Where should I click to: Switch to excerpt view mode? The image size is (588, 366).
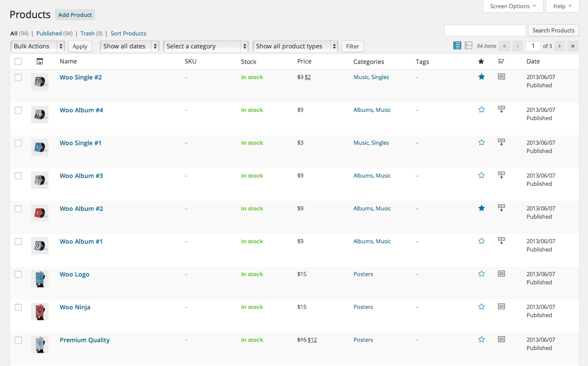[469, 45]
